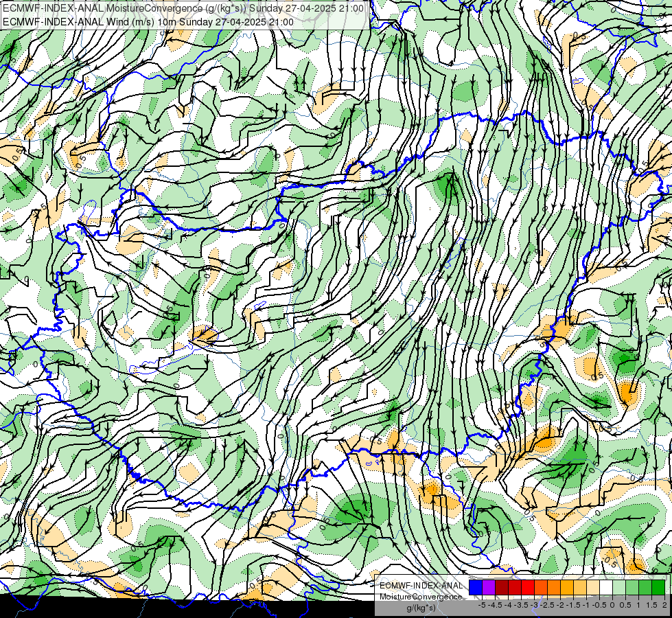Click the legend tick value -2.5

547,605
